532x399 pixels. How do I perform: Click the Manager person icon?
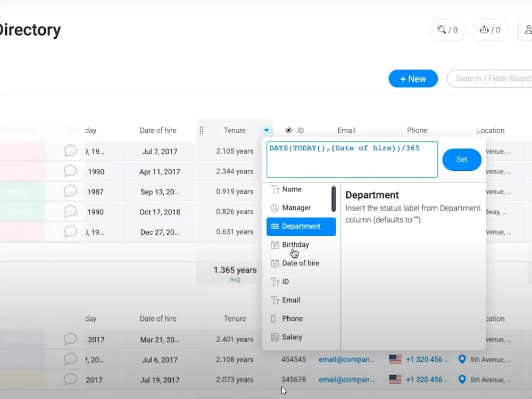pyautogui.click(x=275, y=207)
